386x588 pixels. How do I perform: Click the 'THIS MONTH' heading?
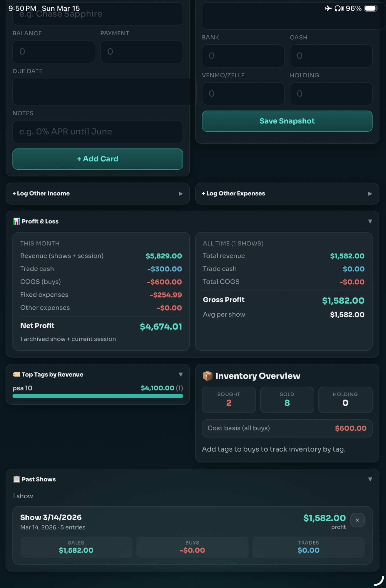pos(40,243)
